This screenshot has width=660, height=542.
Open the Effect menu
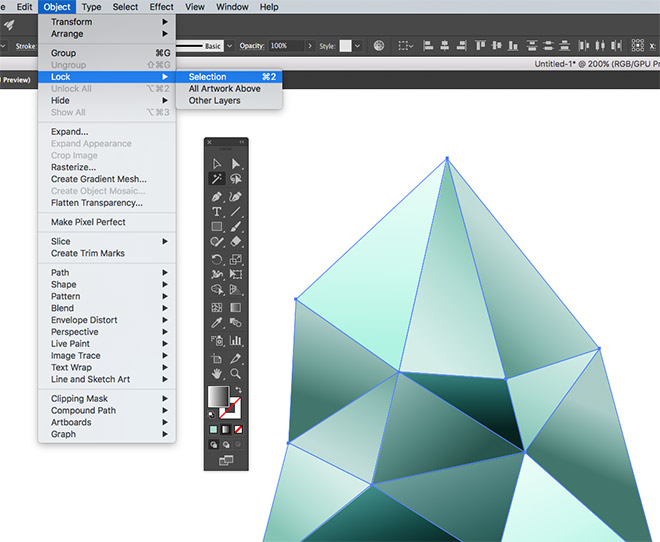(161, 7)
